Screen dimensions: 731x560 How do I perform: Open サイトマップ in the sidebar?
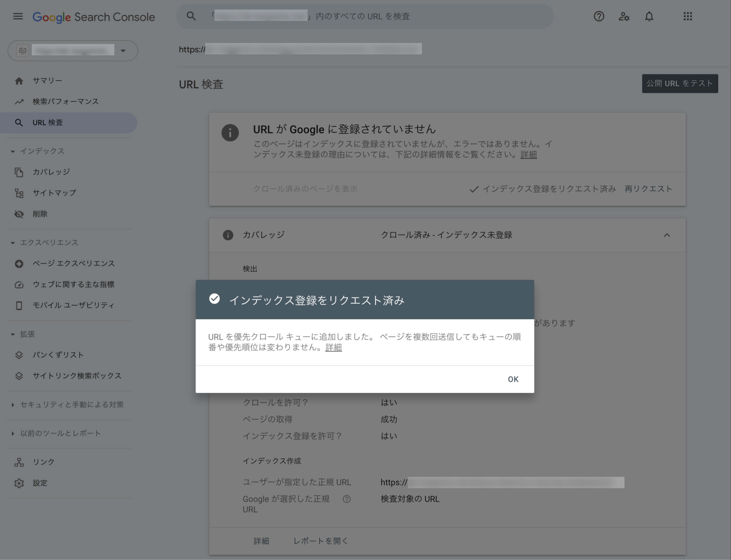click(54, 193)
